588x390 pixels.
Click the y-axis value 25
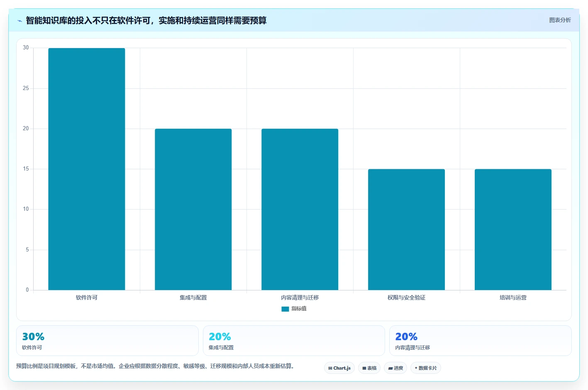pos(26,88)
